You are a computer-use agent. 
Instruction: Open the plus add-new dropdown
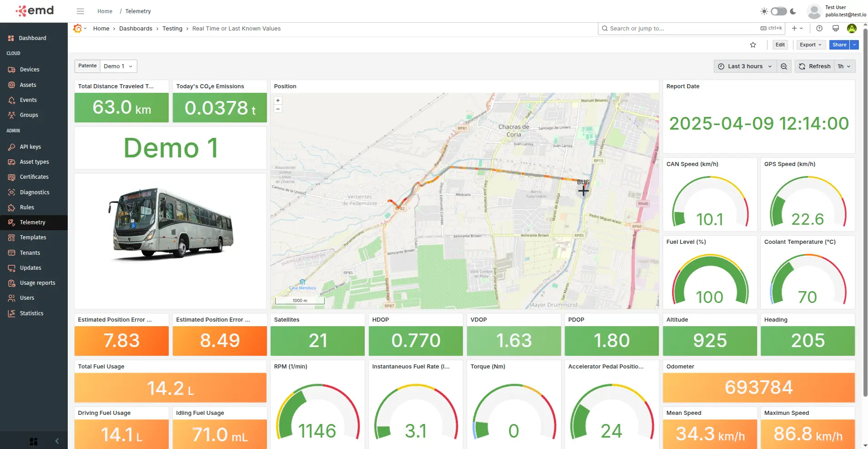click(797, 28)
